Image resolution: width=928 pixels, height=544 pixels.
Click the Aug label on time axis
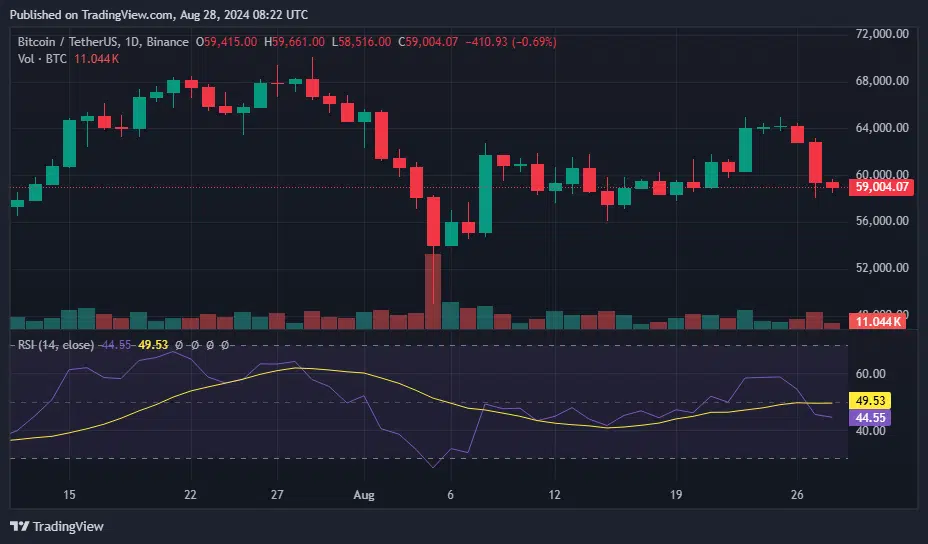point(364,495)
